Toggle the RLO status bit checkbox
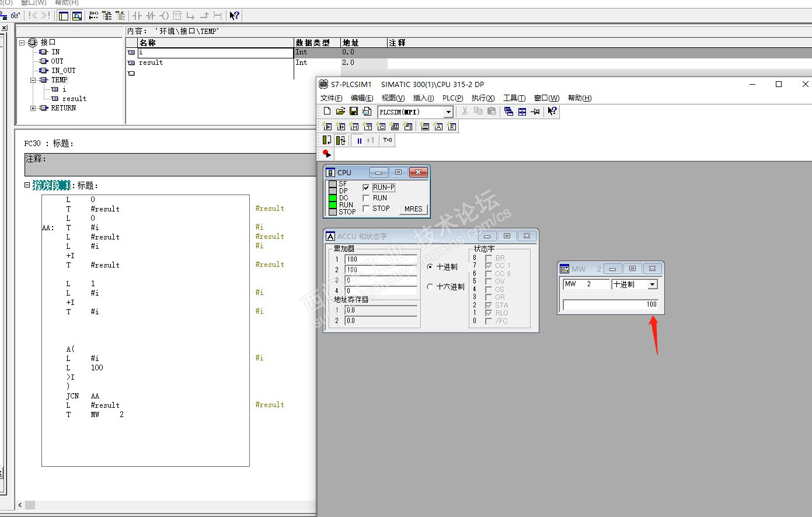Viewport: 812px width, 517px height. (x=489, y=313)
